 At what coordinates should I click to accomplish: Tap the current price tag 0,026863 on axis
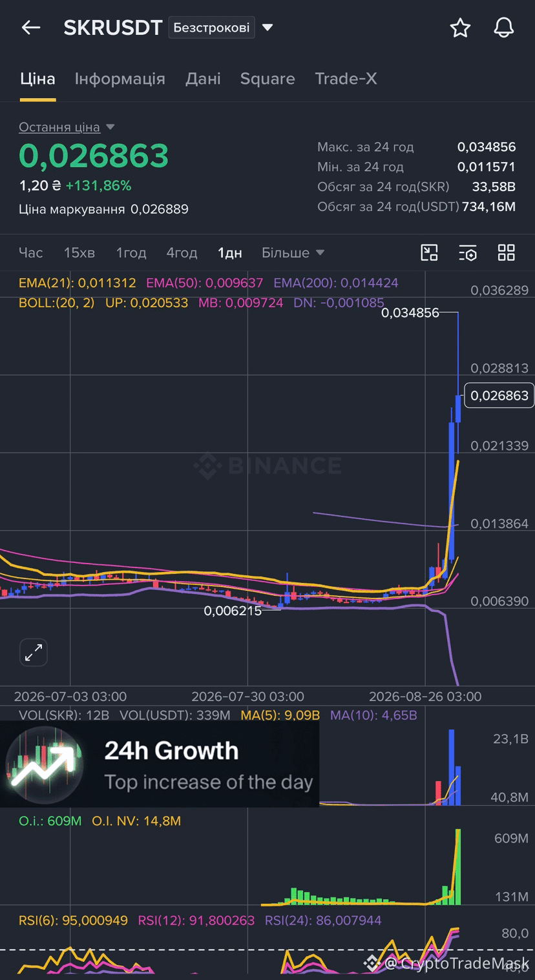click(x=499, y=395)
